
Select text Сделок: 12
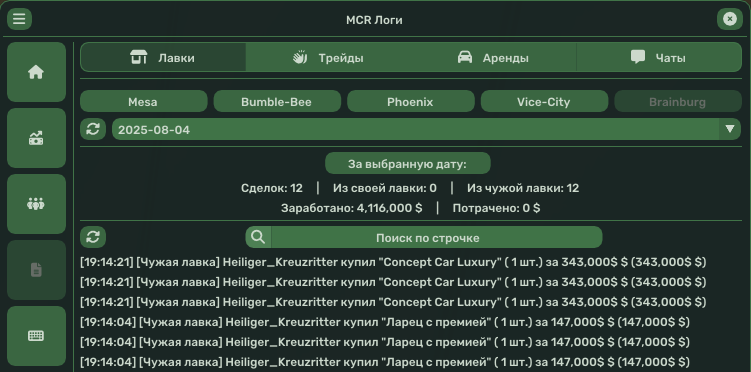tap(272, 188)
